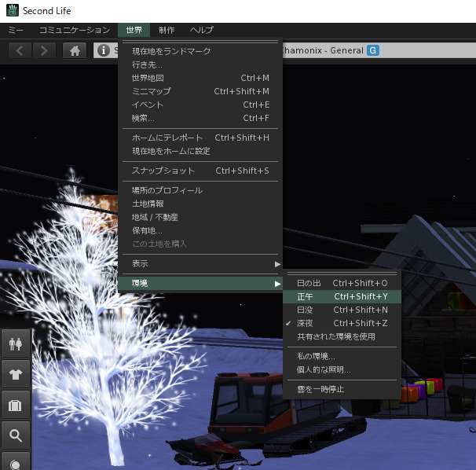Toggle 雲を一時停止
Image resolution: width=476 pixels, height=470 pixels.
[x=342, y=389]
